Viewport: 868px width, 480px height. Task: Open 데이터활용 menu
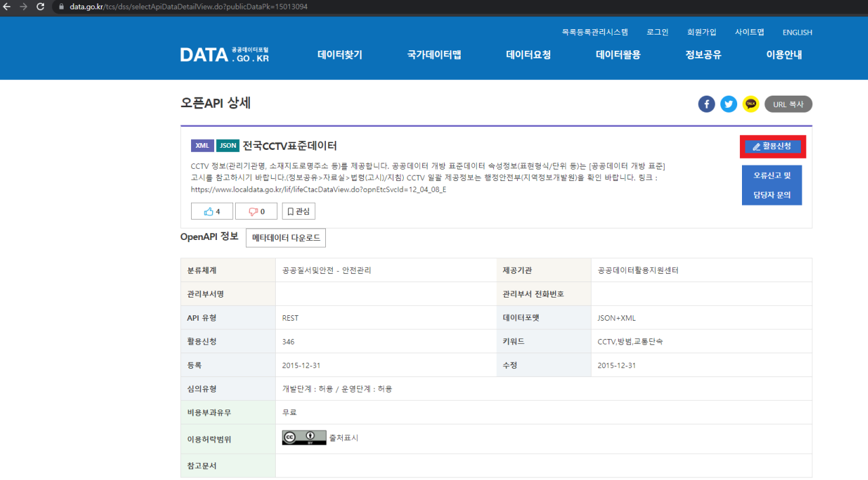click(618, 55)
